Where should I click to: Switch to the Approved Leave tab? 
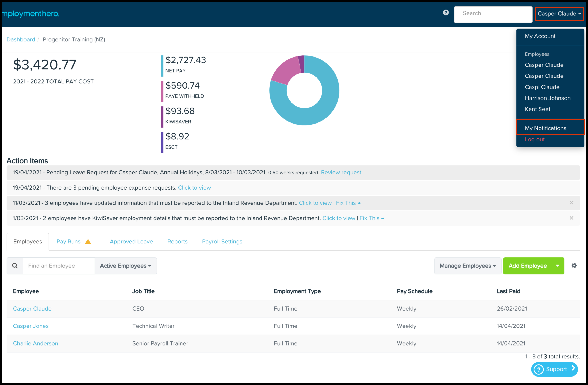pos(131,242)
